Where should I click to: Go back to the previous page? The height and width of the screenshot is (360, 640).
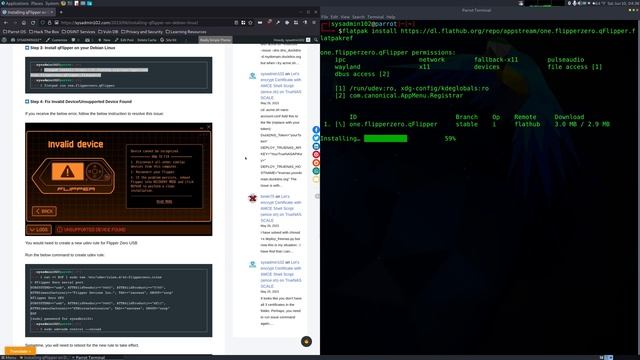[x=6, y=23]
